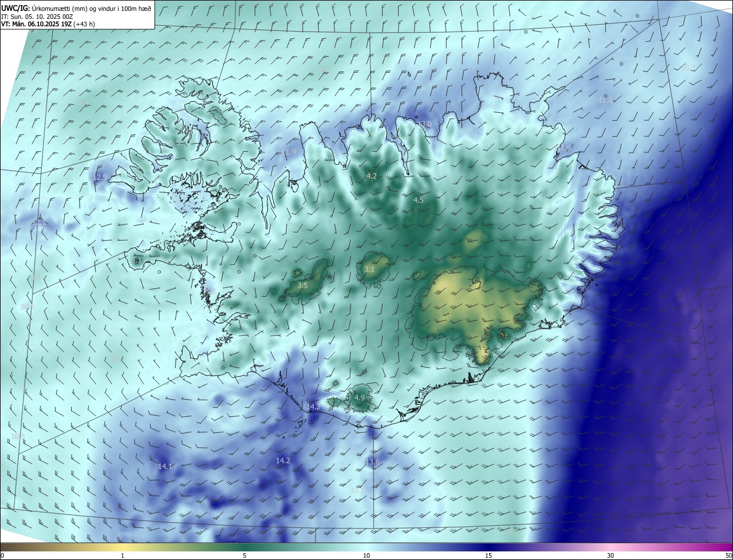This screenshot has width=733, height=560.
Task: Click the 6.5 value label
Action: click(175, 142)
